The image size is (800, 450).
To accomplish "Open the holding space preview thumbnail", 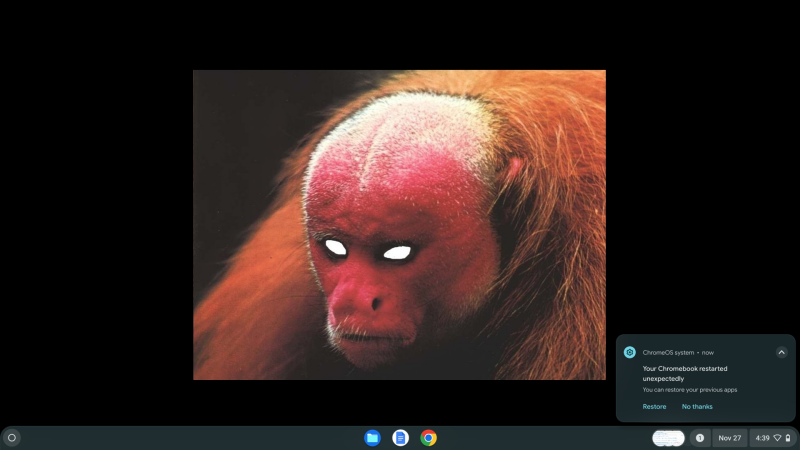I will point(668,438).
